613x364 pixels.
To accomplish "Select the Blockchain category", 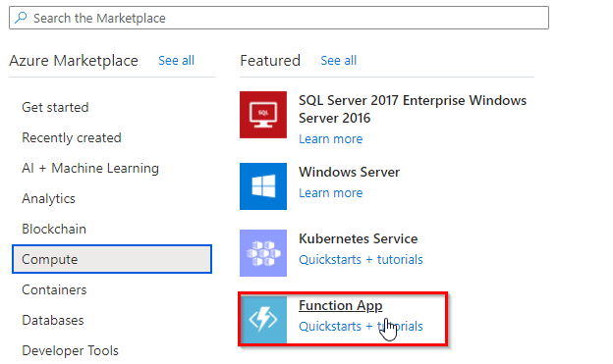I will [54, 229].
